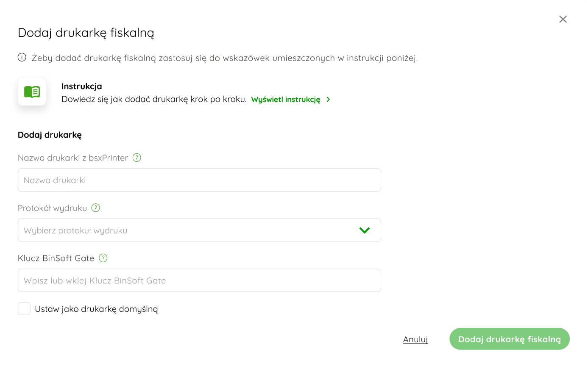Enable the default printer checkbox
The width and height of the screenshot is (588, 369).
(x=24, y=309)
